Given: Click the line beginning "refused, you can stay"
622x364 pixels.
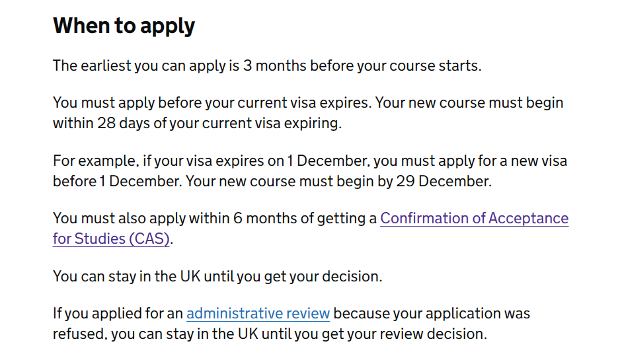Looking at the screenshot, I should (x=270, y=334).
